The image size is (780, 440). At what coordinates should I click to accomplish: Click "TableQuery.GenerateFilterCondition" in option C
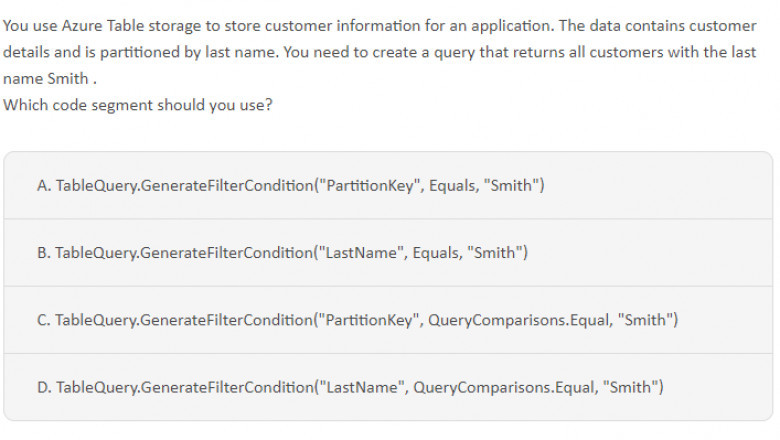[184, 319]
